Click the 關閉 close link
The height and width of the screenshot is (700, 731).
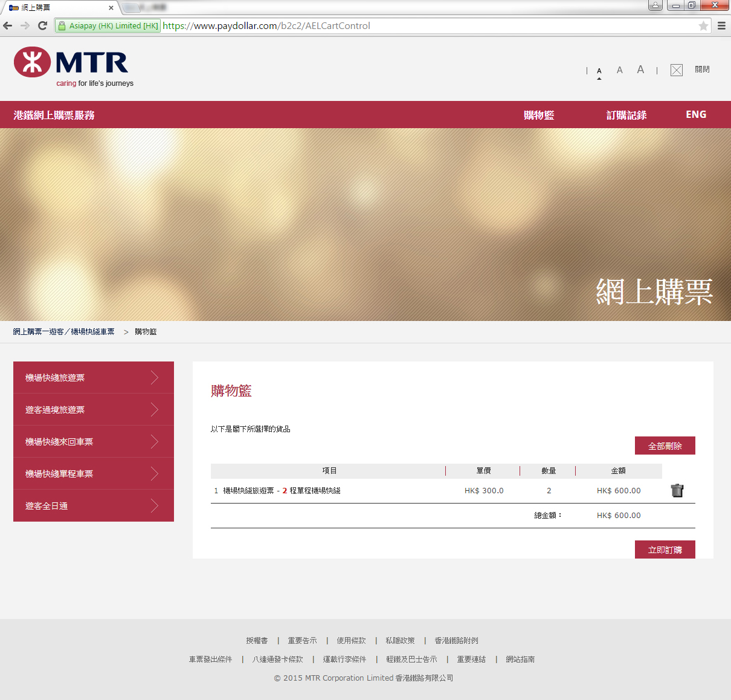702,70
